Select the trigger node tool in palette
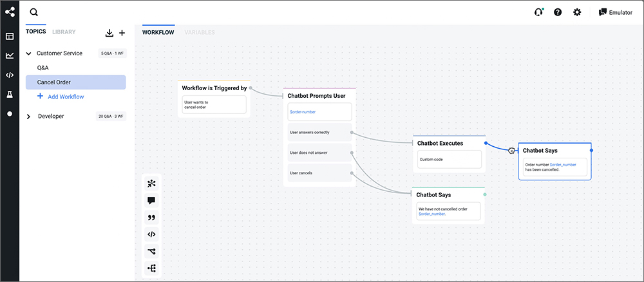 click(x=151, y=183)
